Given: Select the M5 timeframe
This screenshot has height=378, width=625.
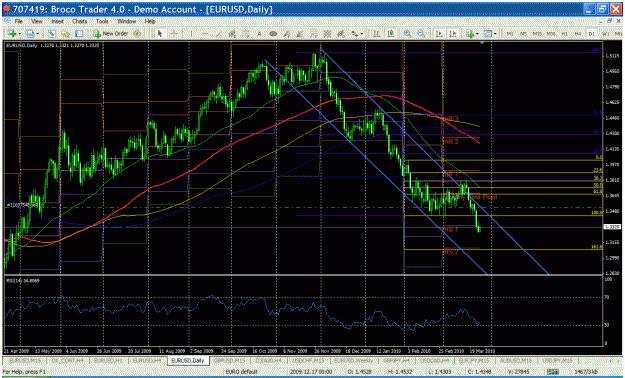Looking at the screenshot, I should pos(523,34).
